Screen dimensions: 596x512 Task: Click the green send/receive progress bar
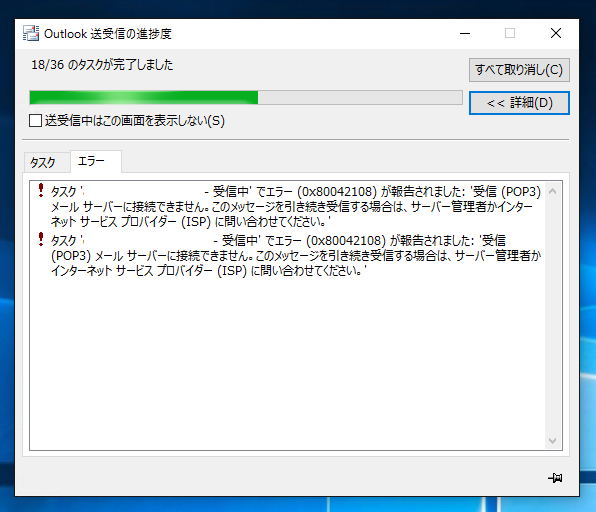point(246,97)
